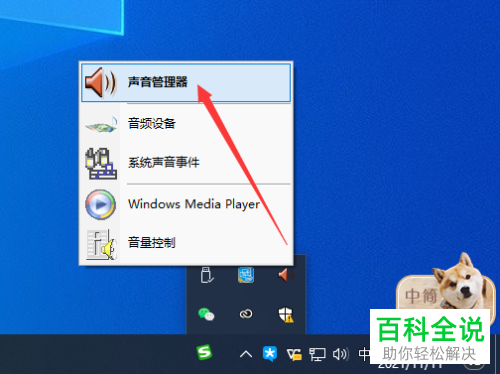Viewport: 500px width, 374px height.
Task: Click the VG taskbar tray icon
Action: [294, 354]
